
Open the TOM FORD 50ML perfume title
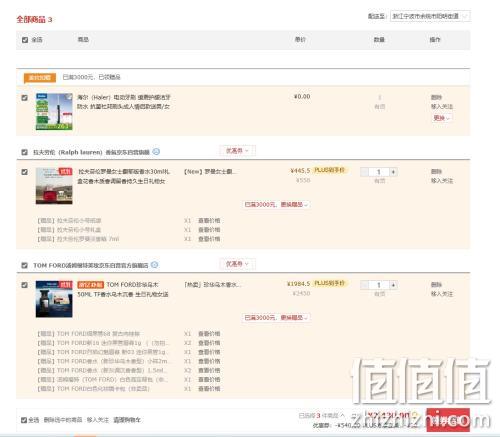[x=123, y=289]
